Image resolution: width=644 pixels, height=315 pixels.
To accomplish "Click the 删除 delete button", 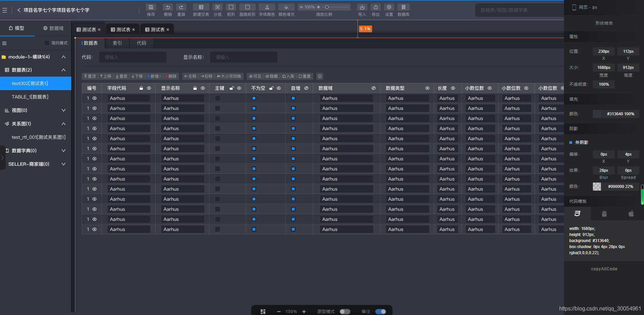I will click(171, 76).
